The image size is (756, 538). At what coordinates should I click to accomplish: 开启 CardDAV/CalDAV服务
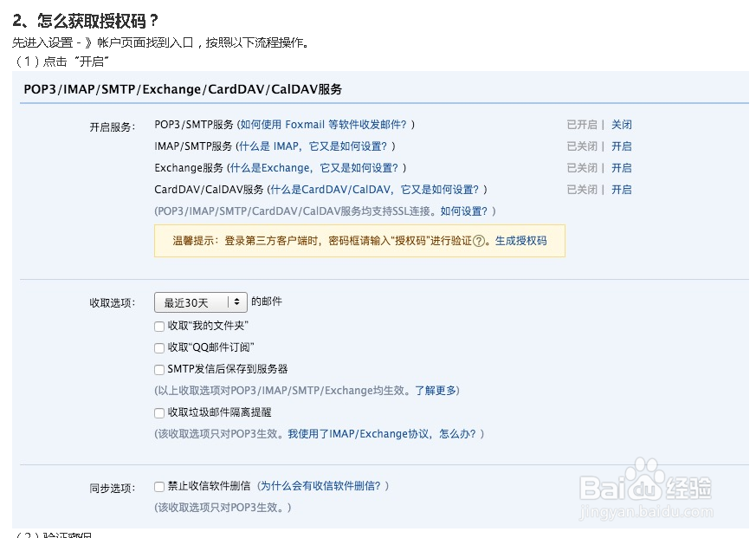[622, 189]
